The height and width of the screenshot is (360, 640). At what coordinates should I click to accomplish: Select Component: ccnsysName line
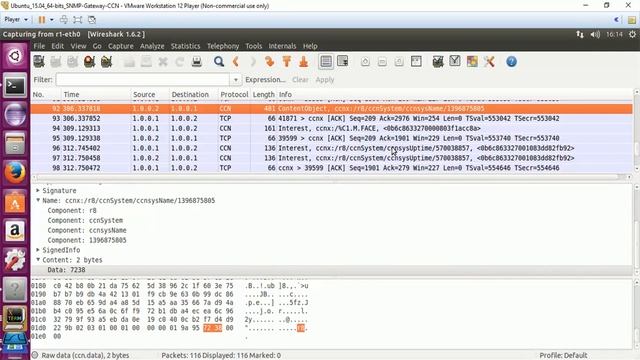(x=87, y=230)
